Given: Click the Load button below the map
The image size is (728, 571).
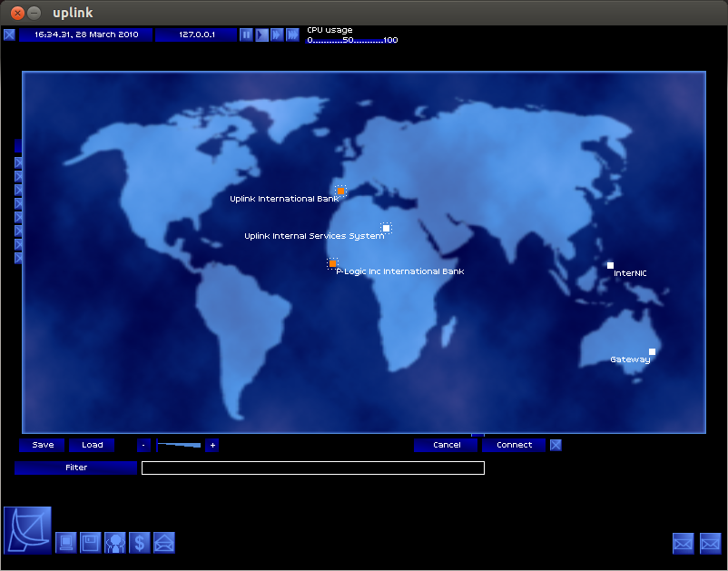Looking at the screenshot, I should (92, 445).
